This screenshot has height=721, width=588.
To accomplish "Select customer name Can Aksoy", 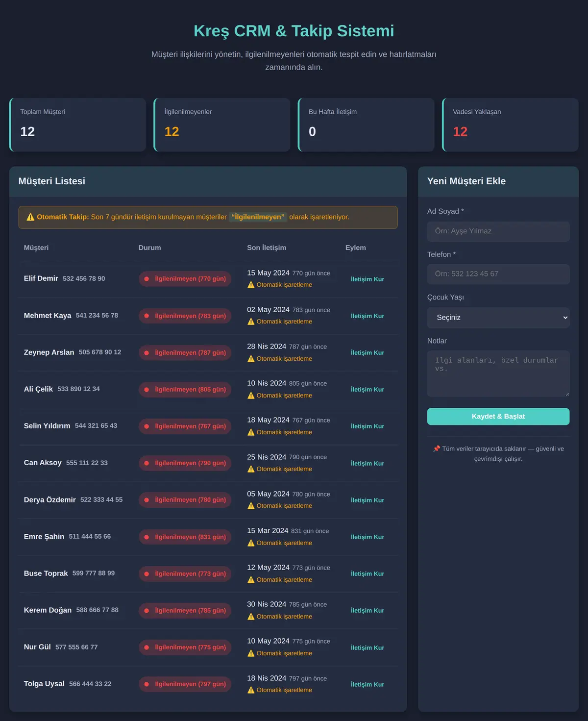I will pyautogui.click(x=43, y=463).
